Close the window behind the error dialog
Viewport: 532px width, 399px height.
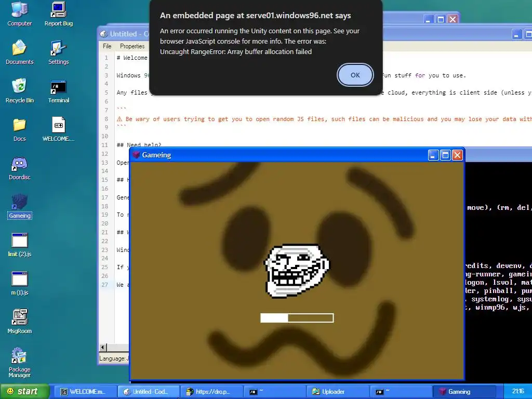click(453, 19)
